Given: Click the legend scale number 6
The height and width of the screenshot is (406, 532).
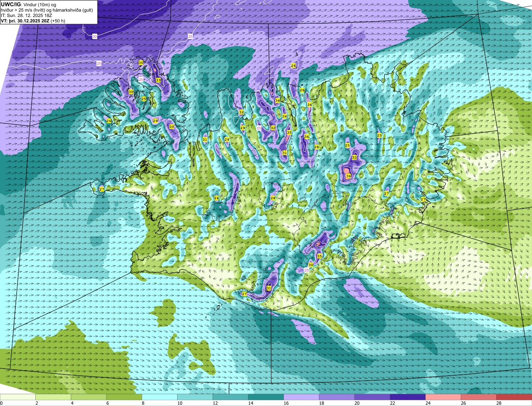Looking at the screenshot, I should coord(107,403).
